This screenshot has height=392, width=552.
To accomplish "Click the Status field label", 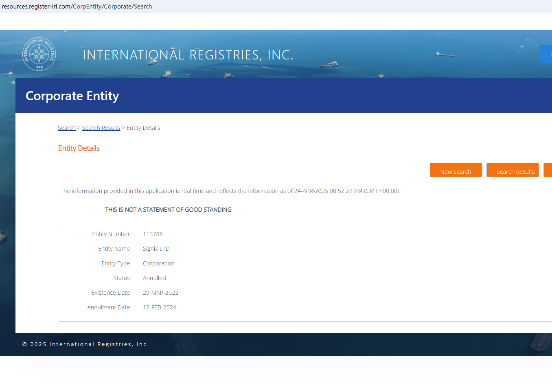I will click(x=122, y=278).
